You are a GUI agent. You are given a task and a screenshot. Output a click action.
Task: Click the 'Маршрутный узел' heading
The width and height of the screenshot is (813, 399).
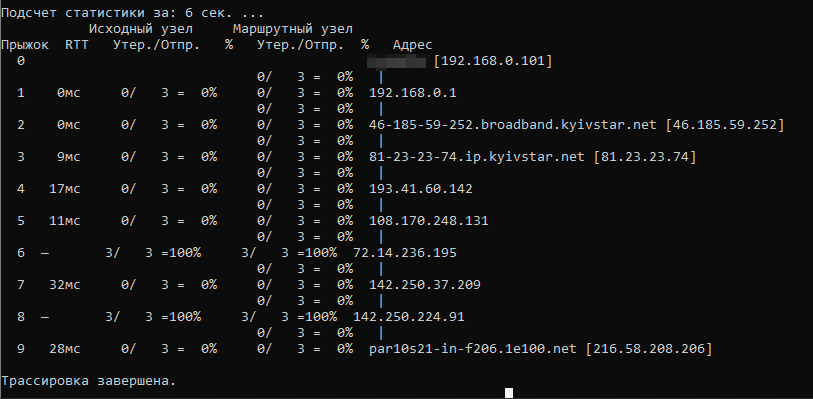click(293, 29)
